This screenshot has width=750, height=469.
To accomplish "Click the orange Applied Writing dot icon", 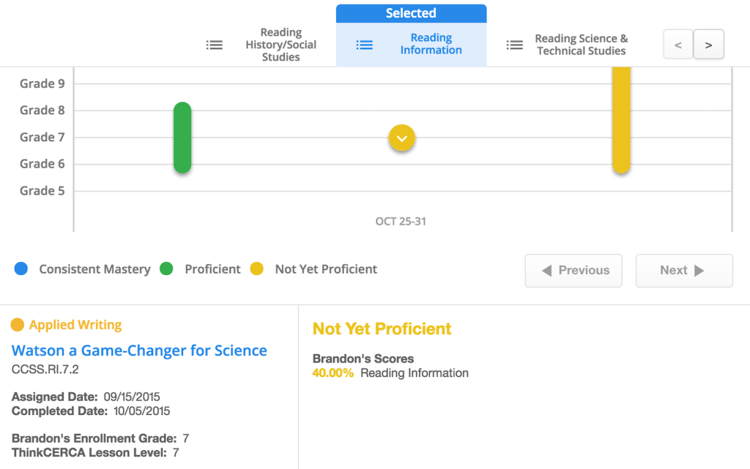I will (17, 325).
